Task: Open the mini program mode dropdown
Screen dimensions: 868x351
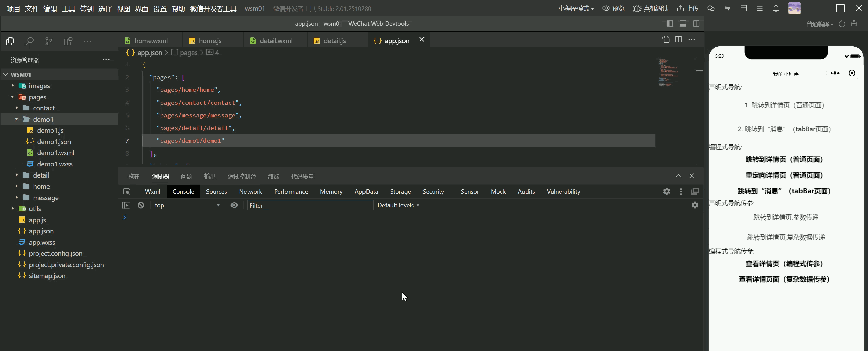Action: (576, 8)
